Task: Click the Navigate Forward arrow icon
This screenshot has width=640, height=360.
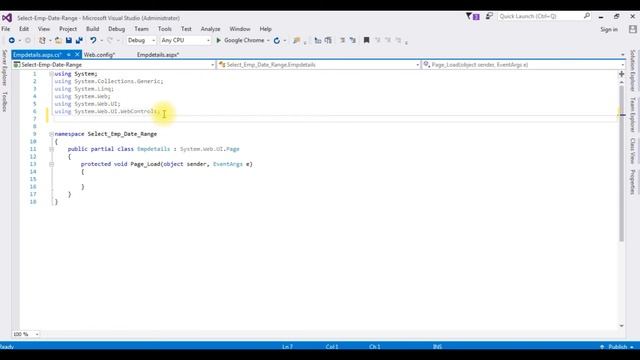Action: click(x=28, y=40)
